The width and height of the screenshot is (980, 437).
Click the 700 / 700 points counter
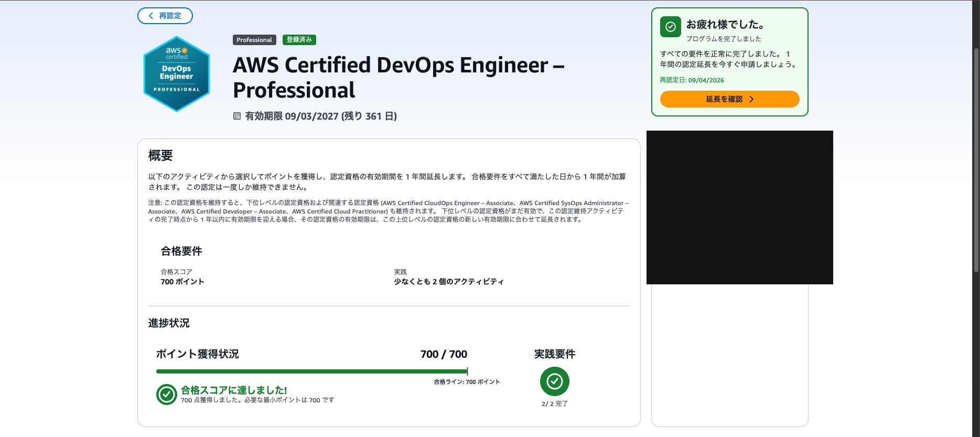444,354
